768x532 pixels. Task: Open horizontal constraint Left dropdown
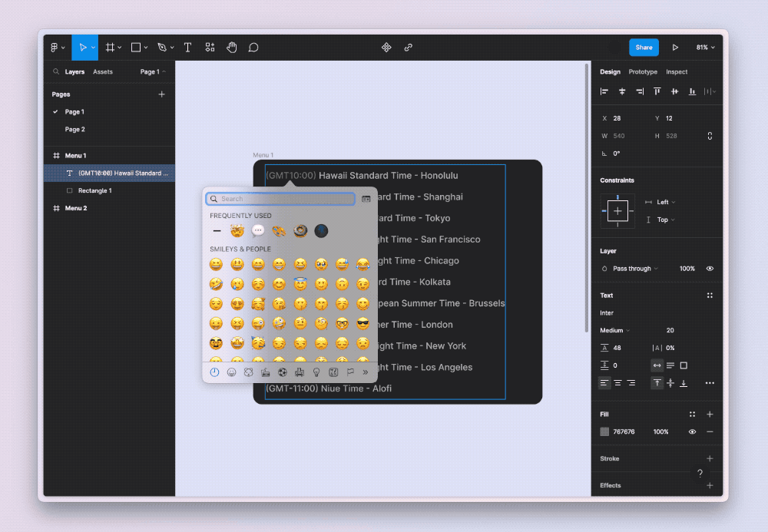pyautogui.click(x=665, y=202)
